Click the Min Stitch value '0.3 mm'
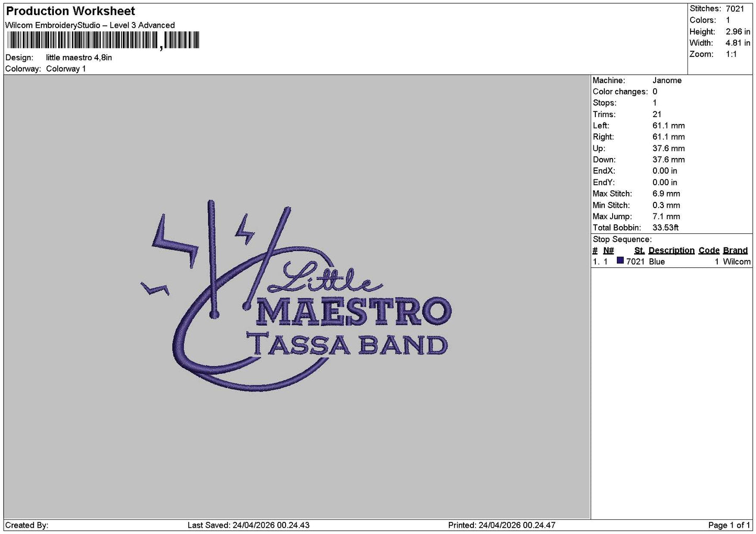Image resolution: width=756 pixels, height=534 pixels. pos(667,206)
